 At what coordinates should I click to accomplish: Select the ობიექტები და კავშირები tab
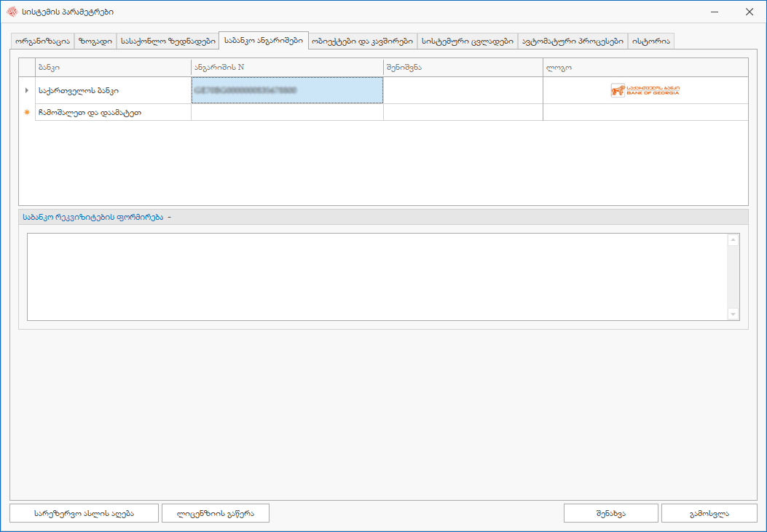tap(362, 41)
